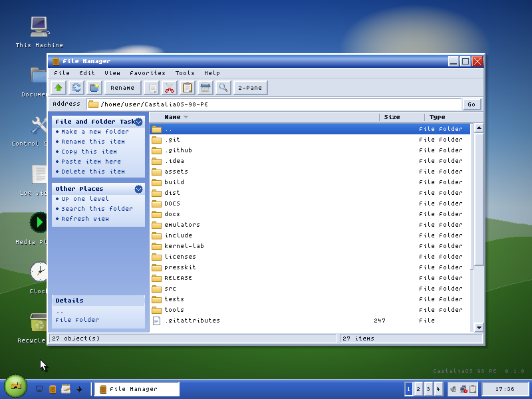Click the vertical scrollbar down arrow
The height and width of the screenshot is (399, 532).
click(x=479, y=327)
